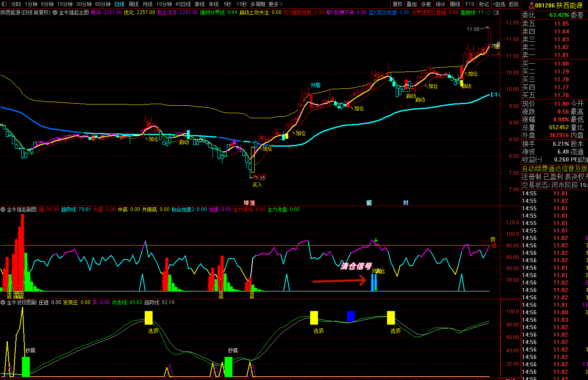Click the 复权 button
The image size is (588, 380).
tap(397, 4)
